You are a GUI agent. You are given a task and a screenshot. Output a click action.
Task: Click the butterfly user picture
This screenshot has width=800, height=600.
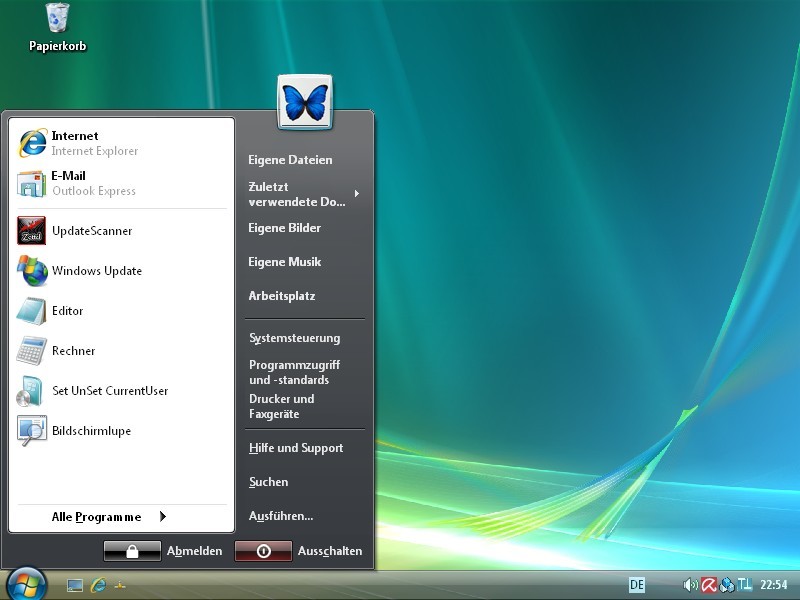point(305,102)
